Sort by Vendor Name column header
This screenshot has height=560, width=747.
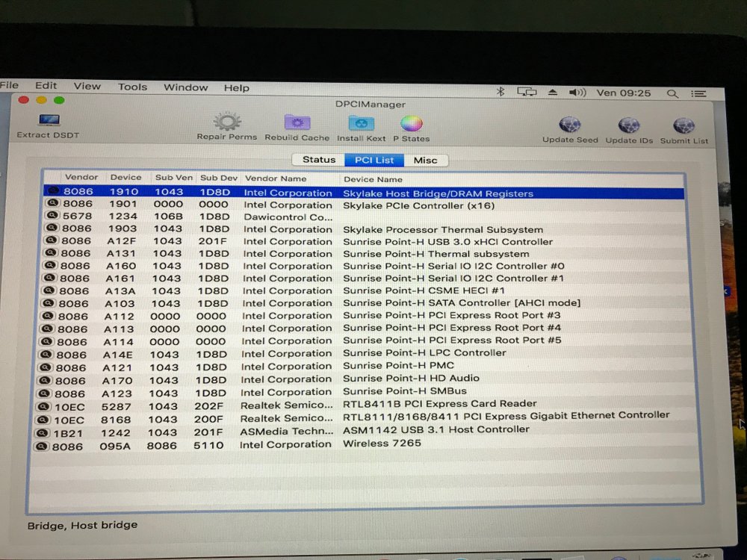point(276,178)
